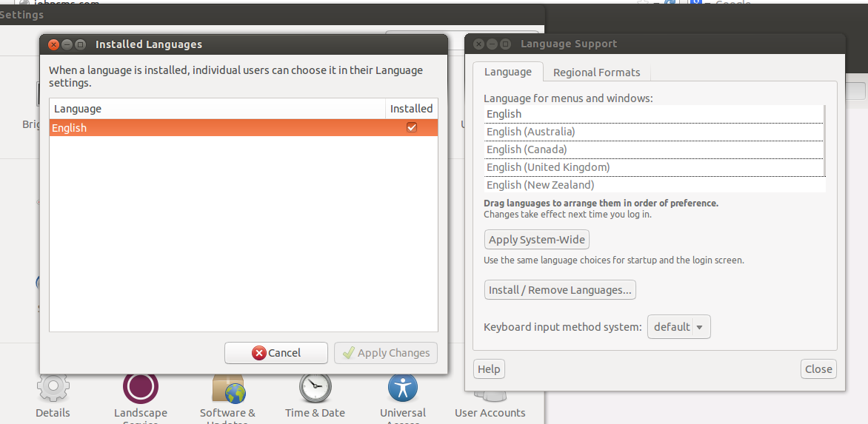Sort by the Installed column header

(x=411, y=109)
